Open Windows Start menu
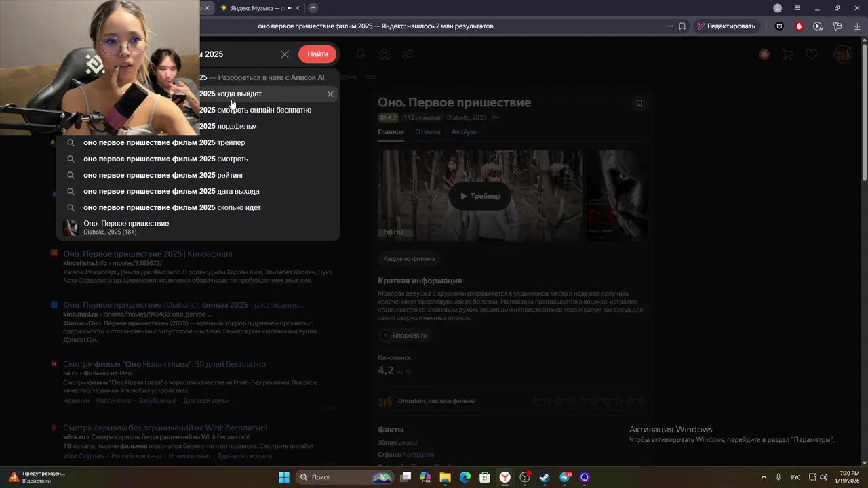Image resolution: width=868 pixels, height=488 pixels. (284, 477)
